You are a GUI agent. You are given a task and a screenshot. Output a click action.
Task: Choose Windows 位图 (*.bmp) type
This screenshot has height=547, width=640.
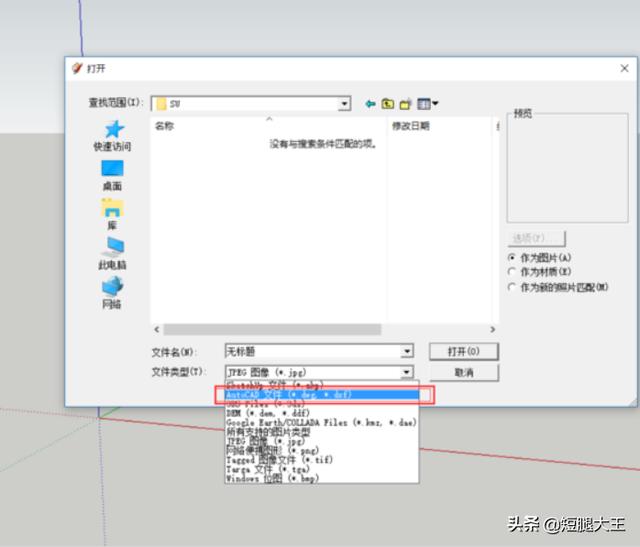(x=322, y=478)
